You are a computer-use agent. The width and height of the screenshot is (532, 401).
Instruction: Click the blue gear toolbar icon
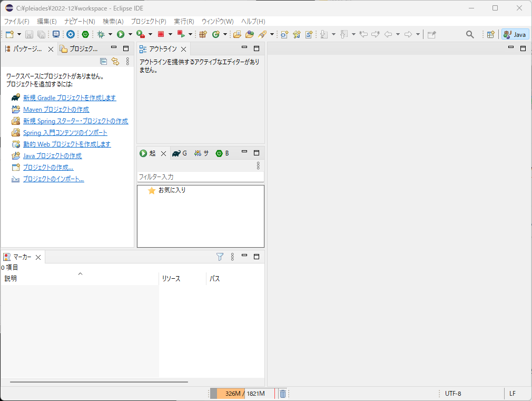click(70, 34)
